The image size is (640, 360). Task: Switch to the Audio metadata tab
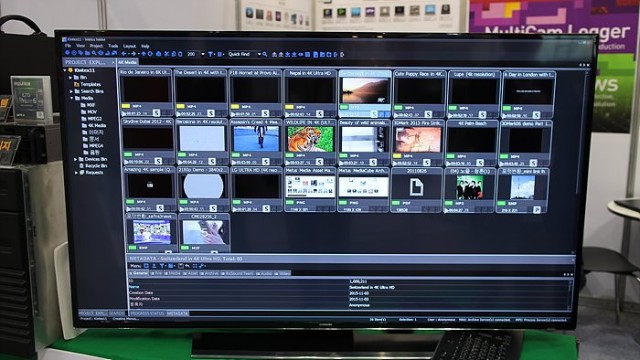point(264,273)
